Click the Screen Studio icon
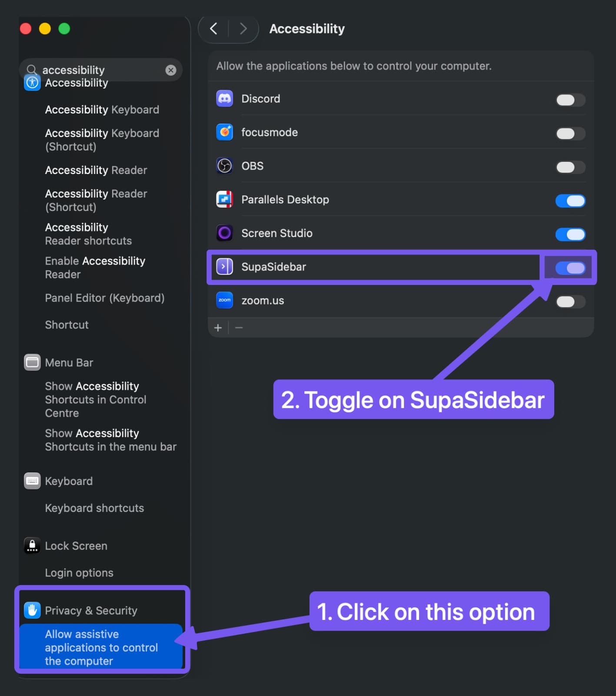The image size is (616, 696). pyautogui.click(x=224, y=233)
